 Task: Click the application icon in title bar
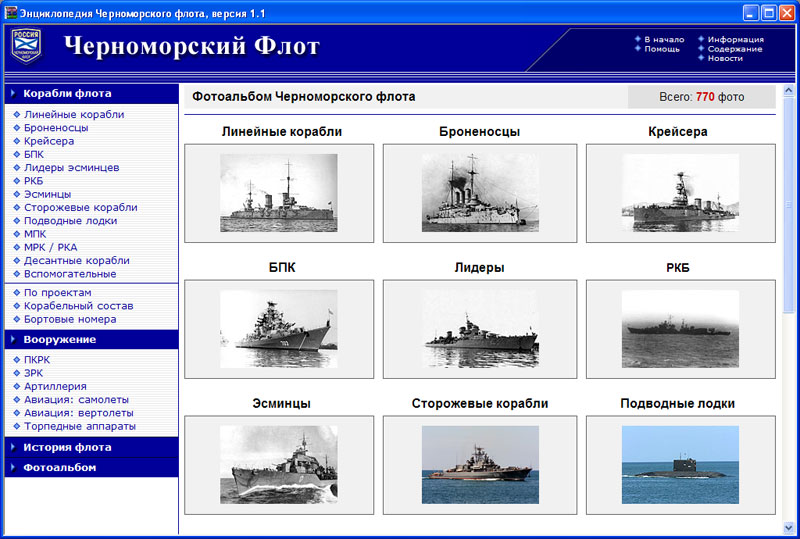click(x=10, y=12)
